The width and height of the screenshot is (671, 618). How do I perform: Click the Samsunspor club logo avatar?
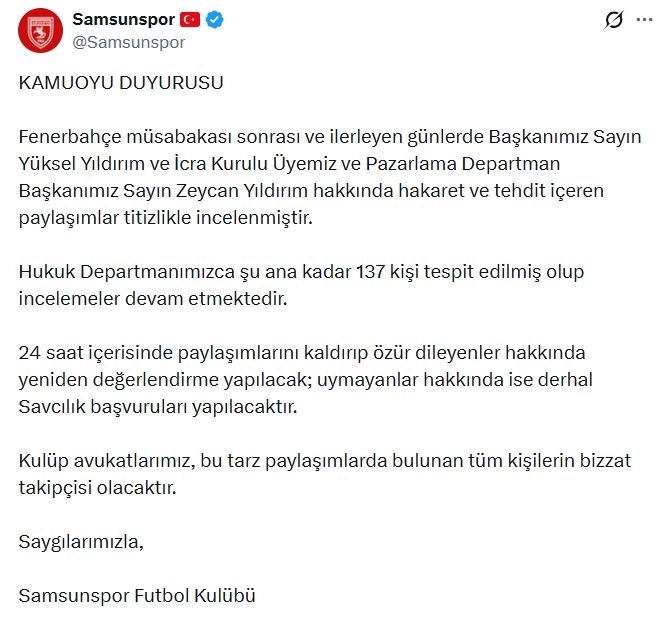click(40, 32)
